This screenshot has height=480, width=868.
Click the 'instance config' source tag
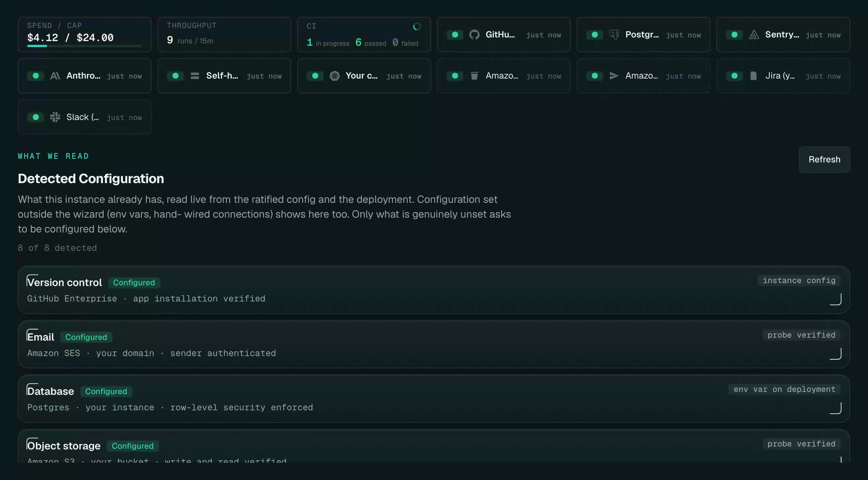pos(799,280)
